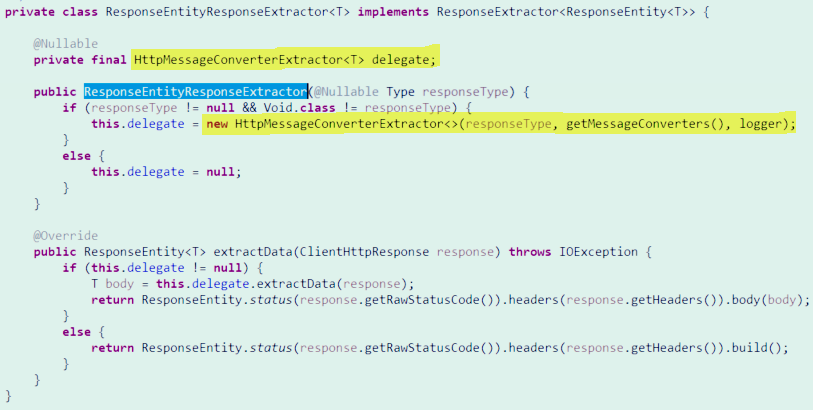Click the class name ResponseEntityResponseExtractor<T> in the declaration

(x=228, y=12)
